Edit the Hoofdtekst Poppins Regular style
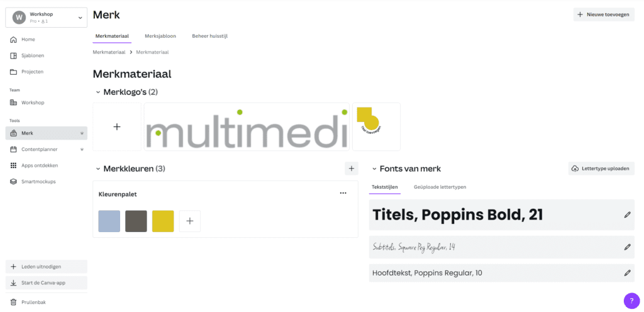 627,273
